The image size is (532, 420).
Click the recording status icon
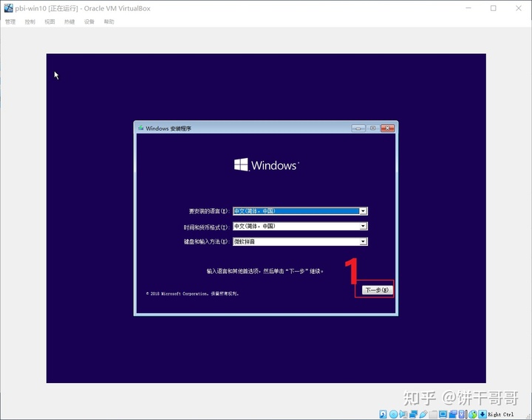point(453,414)
